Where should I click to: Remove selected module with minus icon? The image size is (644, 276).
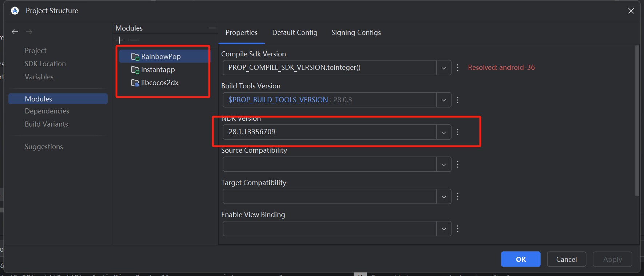[134, 40]
